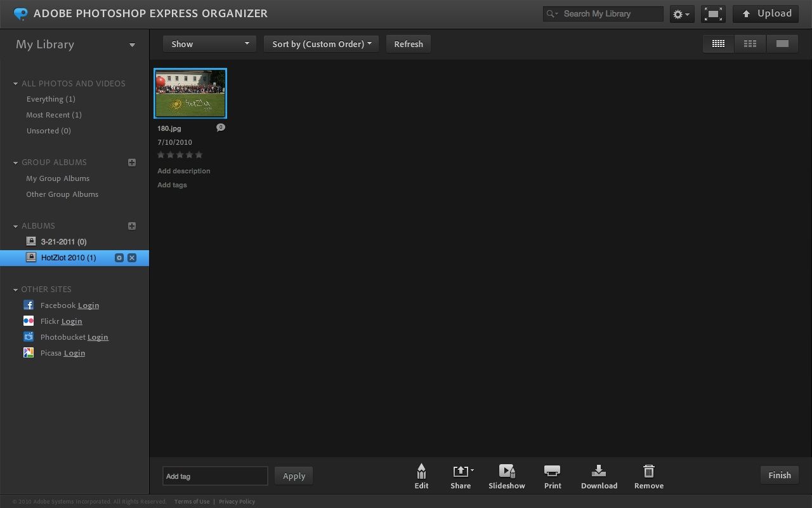Collapse the Albums section
Image resolution: width=812 pixels, height=508 pixels.
click(x=16, y=226)
